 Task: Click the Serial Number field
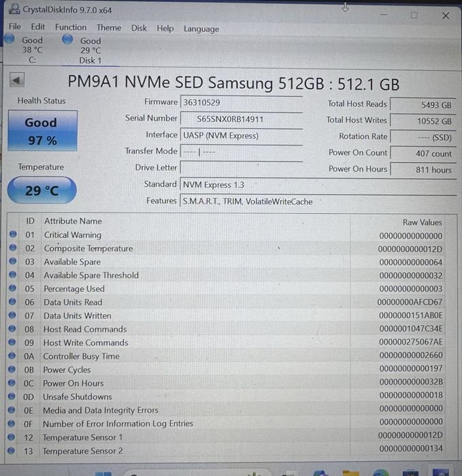point(242,118)
